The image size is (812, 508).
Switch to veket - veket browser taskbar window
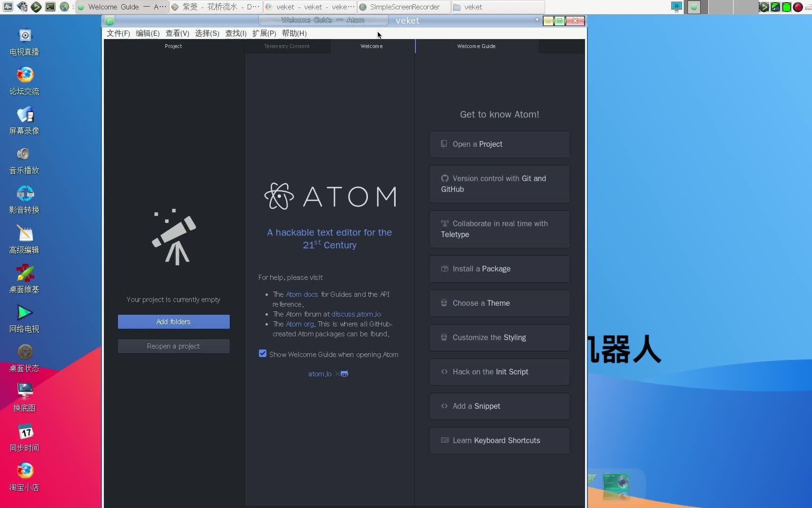[310, 7]
